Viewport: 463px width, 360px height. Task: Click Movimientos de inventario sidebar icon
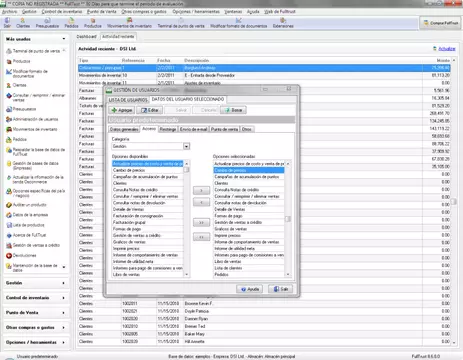(x=9, y=129)
